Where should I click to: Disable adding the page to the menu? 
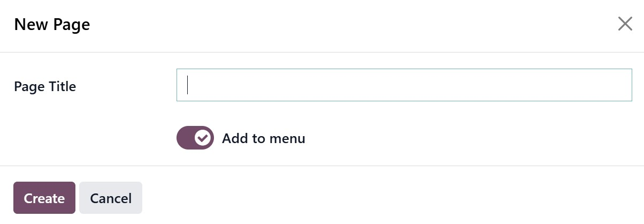pyautogui.click(x=195, y=138)
